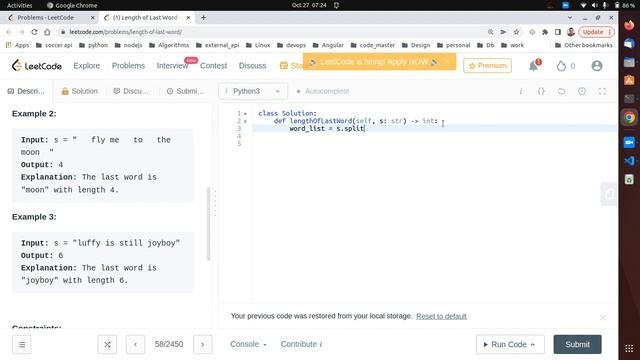Open editor clock settings icon

(582, 91)
